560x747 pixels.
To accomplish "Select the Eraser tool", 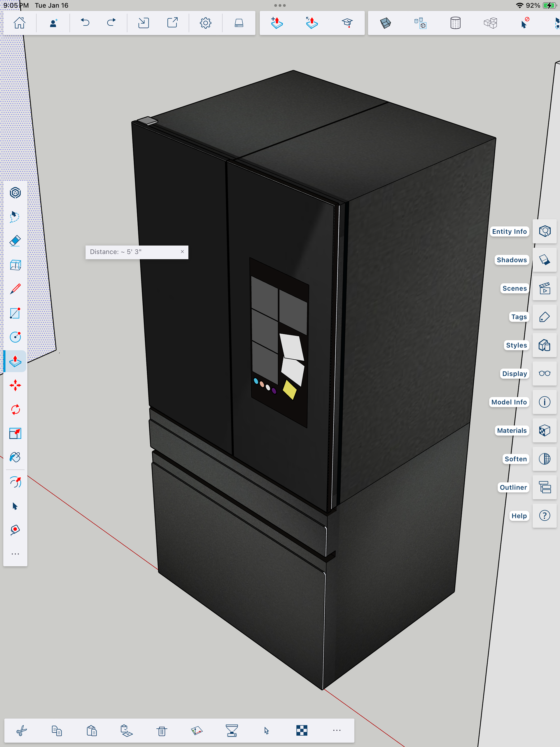I will point(15,241).
